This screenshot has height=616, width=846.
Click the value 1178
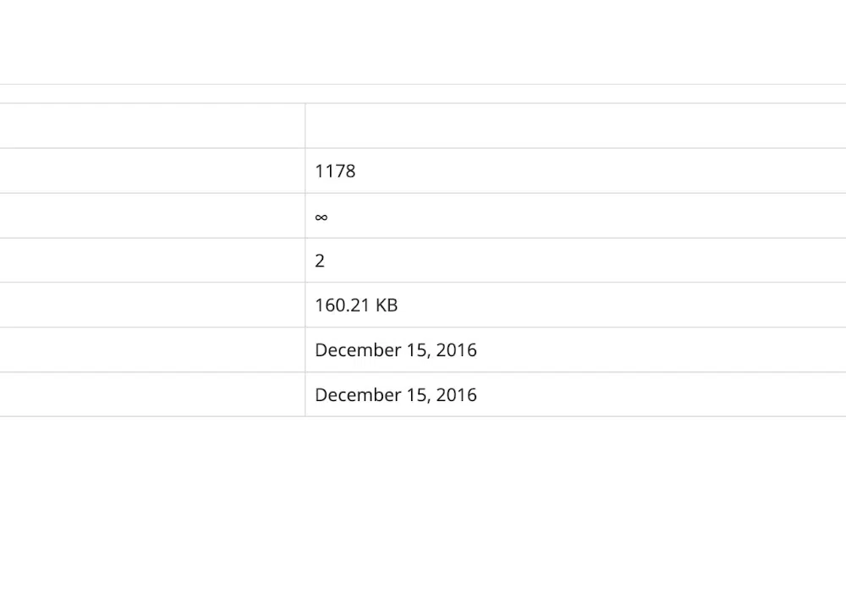[335, 171]
